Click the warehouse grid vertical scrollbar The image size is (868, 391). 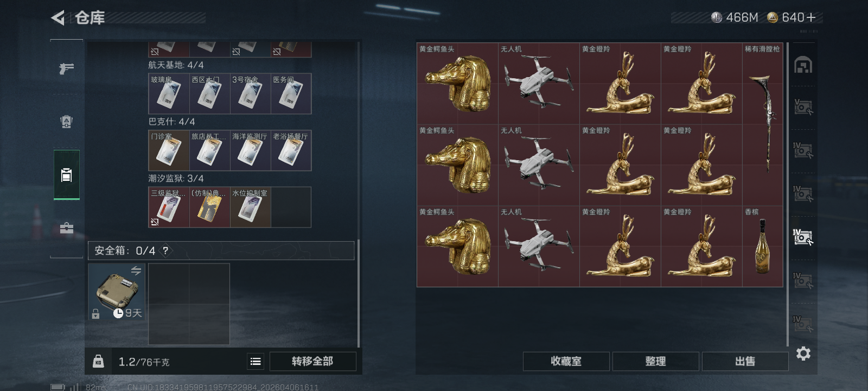click(x=788, y=194)
